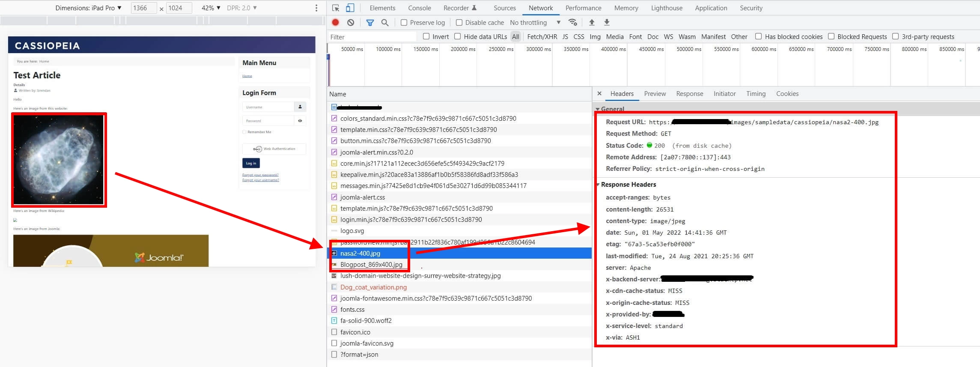Check the Disable cache option
Screen dimensions: 980x367
tap(459, 22)
